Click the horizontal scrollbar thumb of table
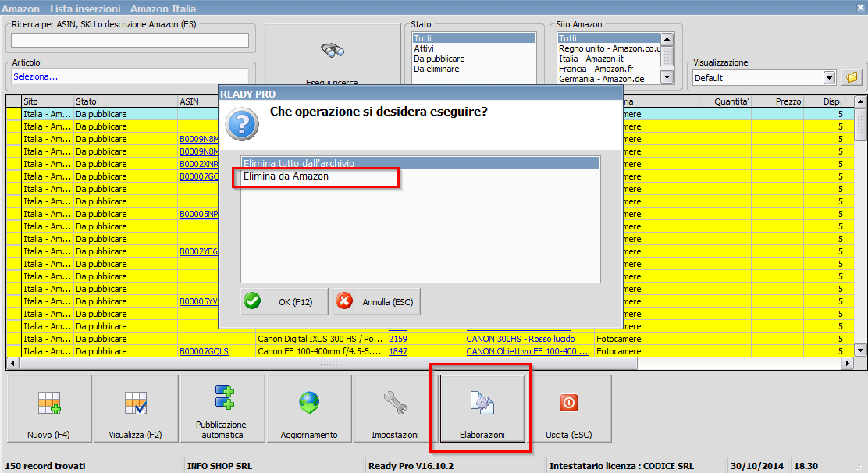 coord(329,364)
